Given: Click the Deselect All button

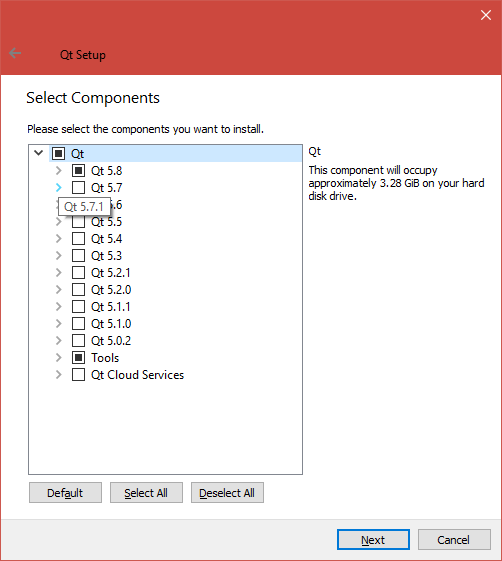Looking at the screenshot, I should click(x=227, y=493).
